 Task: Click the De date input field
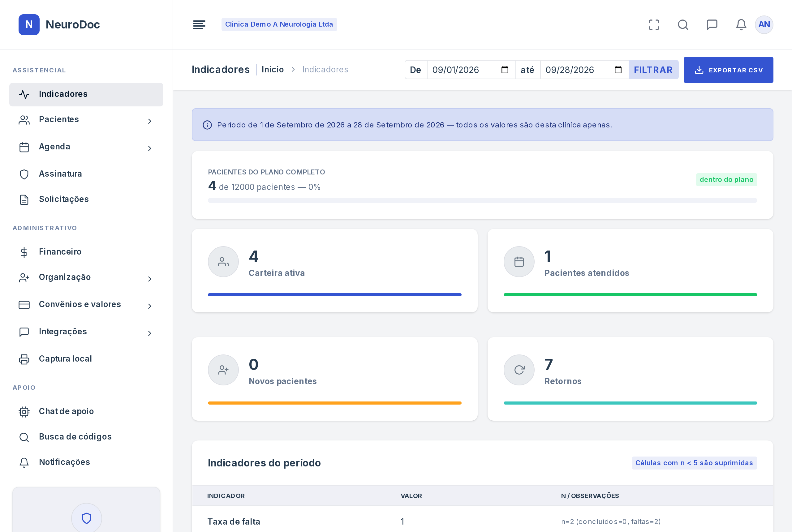471,70
